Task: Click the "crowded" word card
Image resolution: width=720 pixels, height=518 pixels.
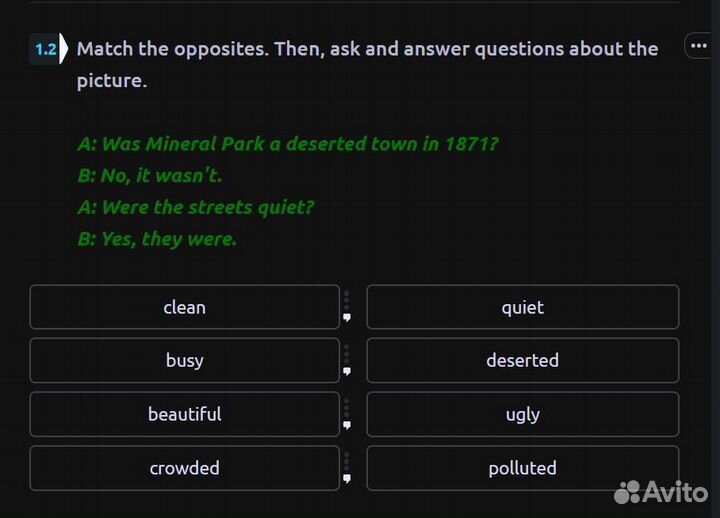Action: tap(185, 468)
